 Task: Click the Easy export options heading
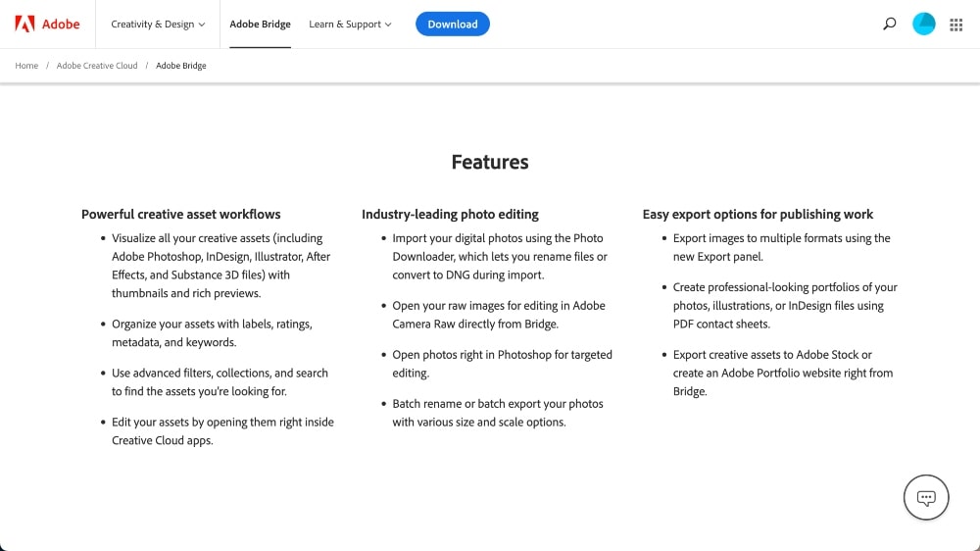(x=758, y=214)
